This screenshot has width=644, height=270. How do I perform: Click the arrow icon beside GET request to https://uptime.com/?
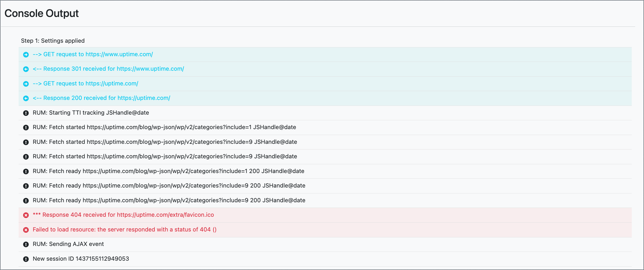(x=26, y=84)
